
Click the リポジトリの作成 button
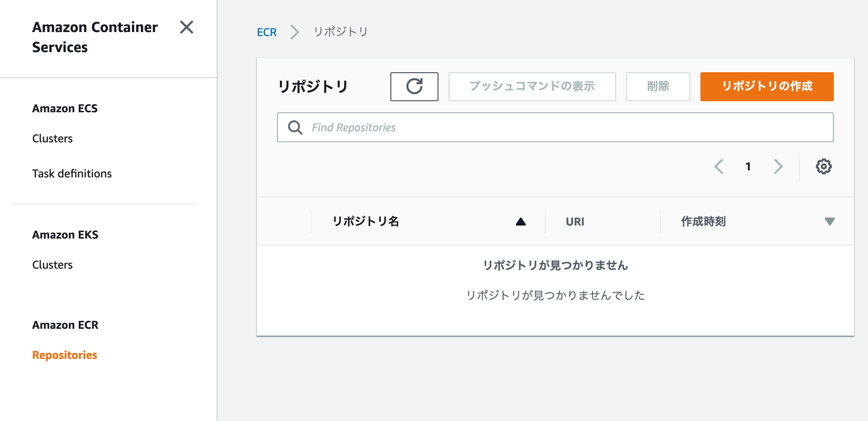pyautogui.click(x=767, y=87)
